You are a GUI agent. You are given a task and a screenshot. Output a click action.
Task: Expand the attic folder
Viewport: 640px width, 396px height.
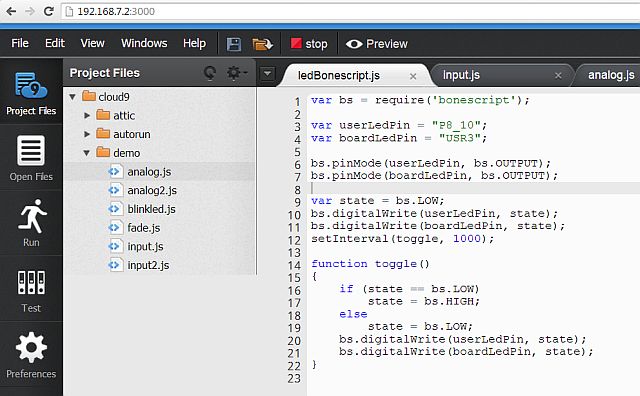pyautogui.click(x=87, y=116)
